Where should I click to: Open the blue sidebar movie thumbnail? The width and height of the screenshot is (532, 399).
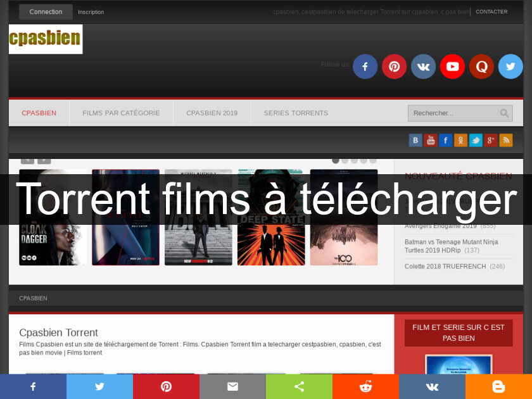click(x=459, y=364)
